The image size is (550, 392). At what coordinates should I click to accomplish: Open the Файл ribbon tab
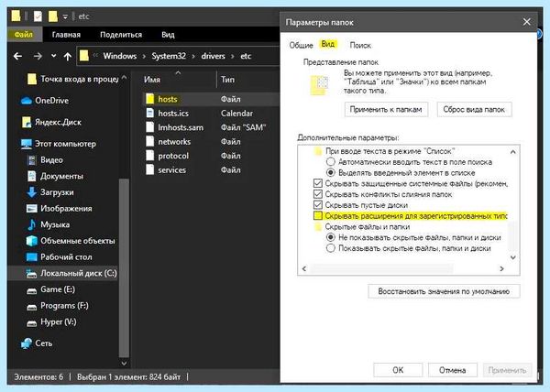tap(24, 35)
